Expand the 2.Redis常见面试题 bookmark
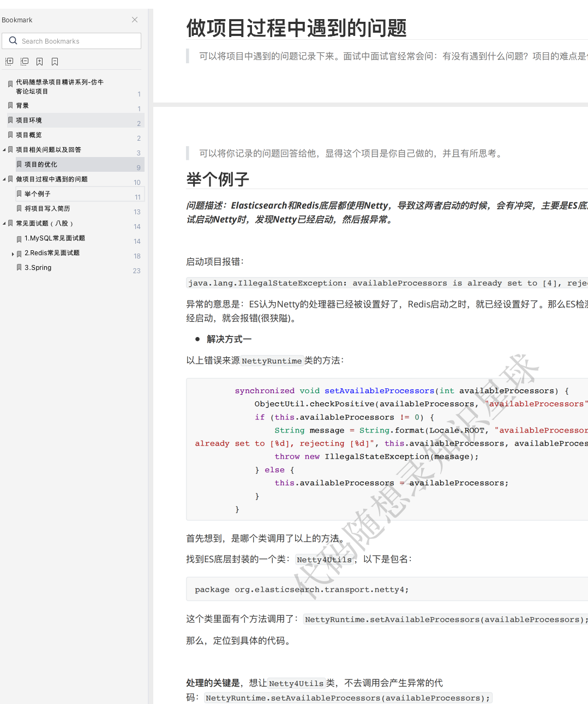The width and height of the screenshot is (588, 704). click(13, 254)
